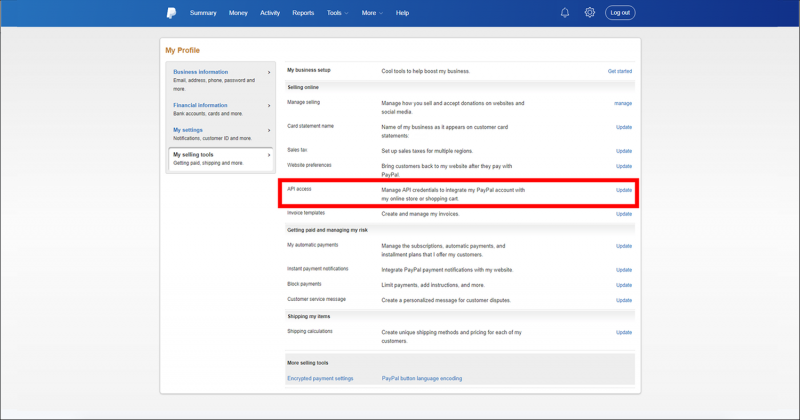Click Update for API access

(x=623, y=190)
